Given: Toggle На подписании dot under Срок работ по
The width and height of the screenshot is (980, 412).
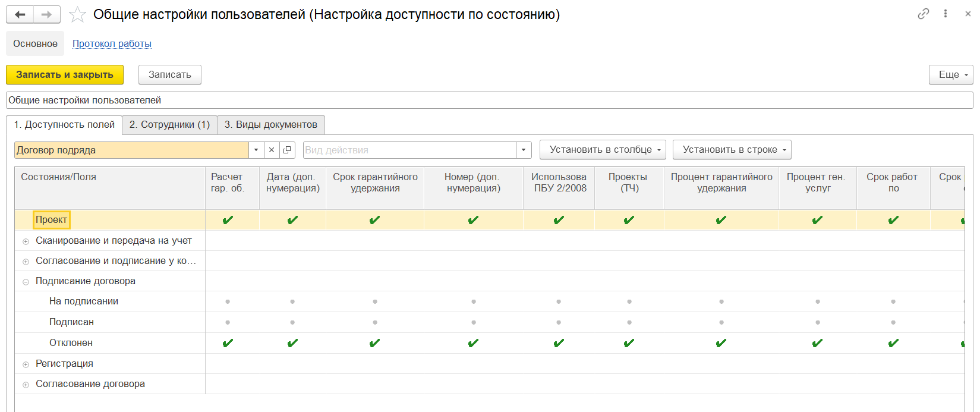Looking at the screenshot, I should click(893, 301).
